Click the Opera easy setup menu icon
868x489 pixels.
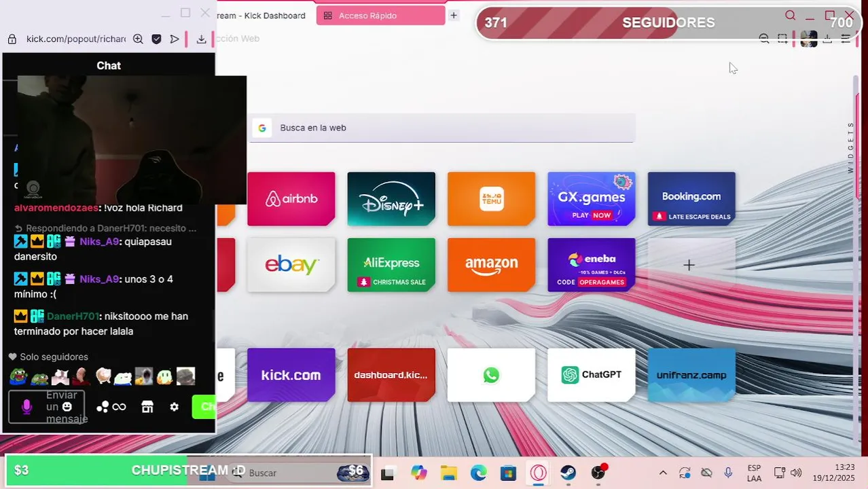pyautogui.click(x=846, y=39)
